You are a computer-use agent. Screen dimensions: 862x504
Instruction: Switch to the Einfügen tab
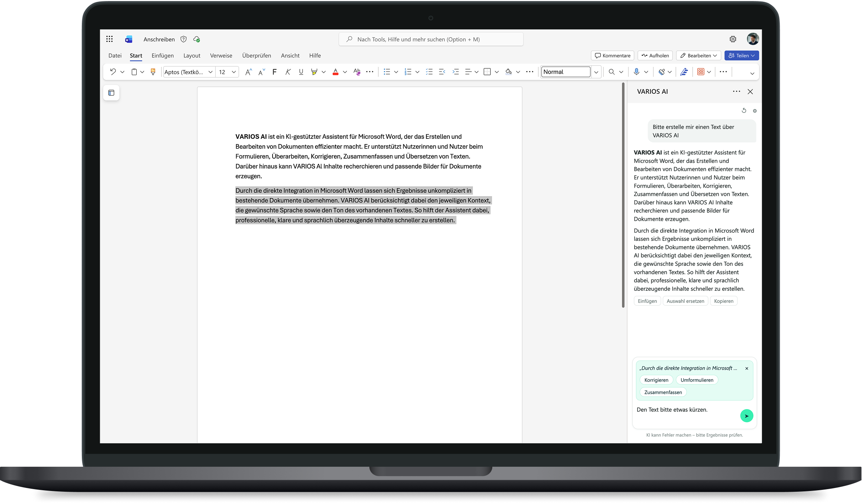pos(163,55)
